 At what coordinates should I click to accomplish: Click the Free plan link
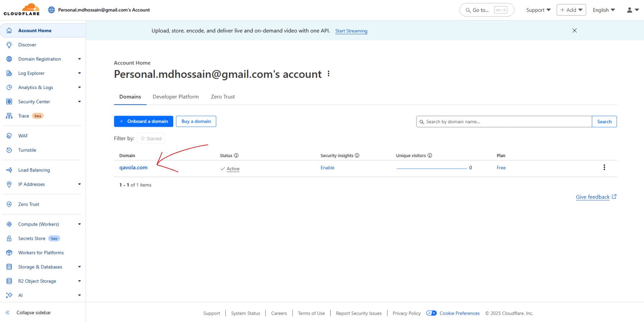pyautogui.click(x=501, y=168)
